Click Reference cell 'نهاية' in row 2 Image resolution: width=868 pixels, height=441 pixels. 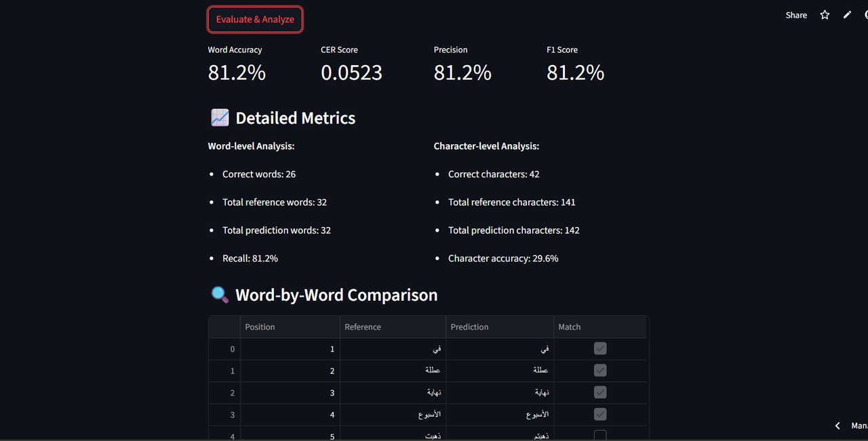pyautogui.click(x=393, y=393)
